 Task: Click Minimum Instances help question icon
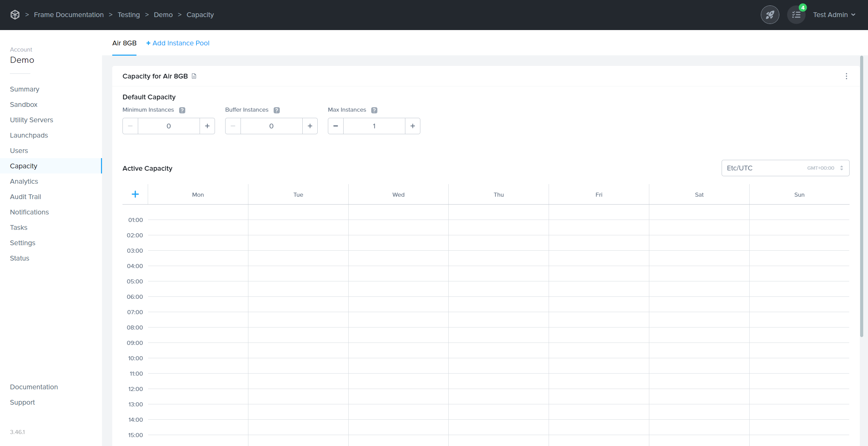point(182,110)
